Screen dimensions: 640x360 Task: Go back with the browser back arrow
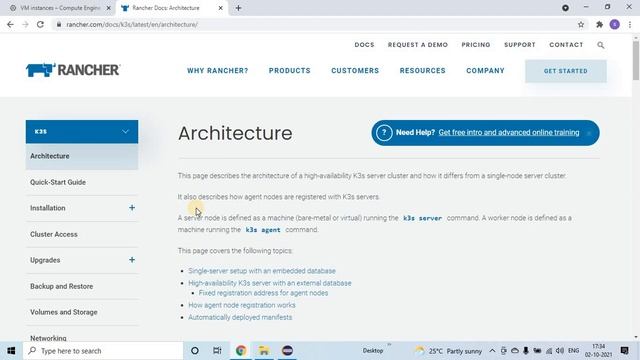pyautogui.click(x=10, y=24)
